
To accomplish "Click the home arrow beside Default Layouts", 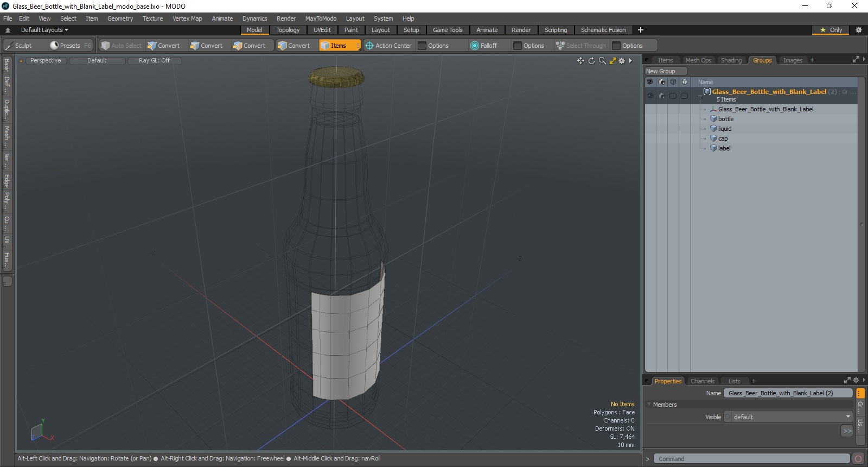I will [x=8, y=30].
